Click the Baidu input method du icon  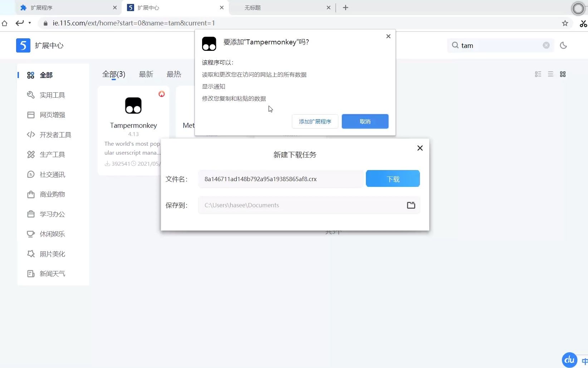tap(569, 360)
